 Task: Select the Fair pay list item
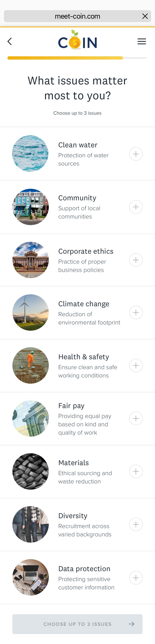(77, 418)
